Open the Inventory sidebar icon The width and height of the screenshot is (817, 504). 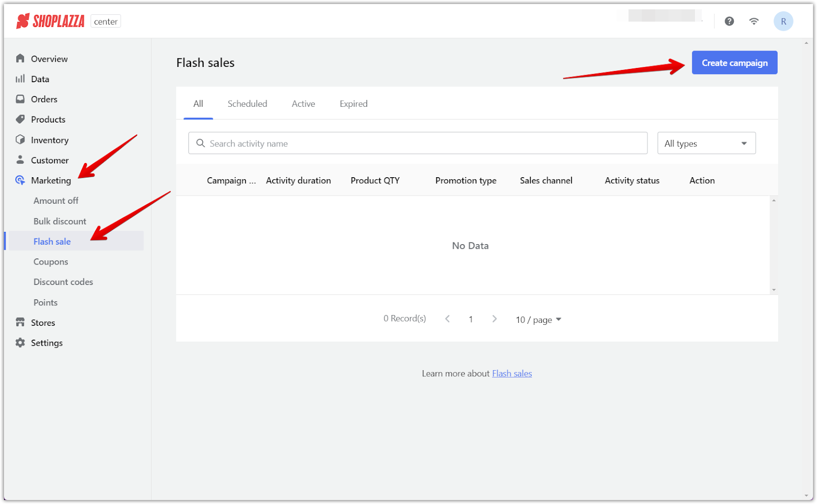point(20,139)
